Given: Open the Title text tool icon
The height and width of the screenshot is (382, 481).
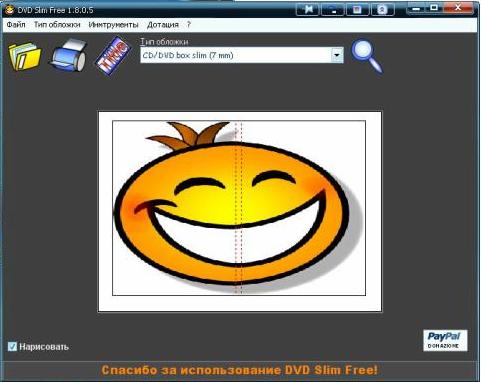Looking at the screenshot, I should point(113,55).
